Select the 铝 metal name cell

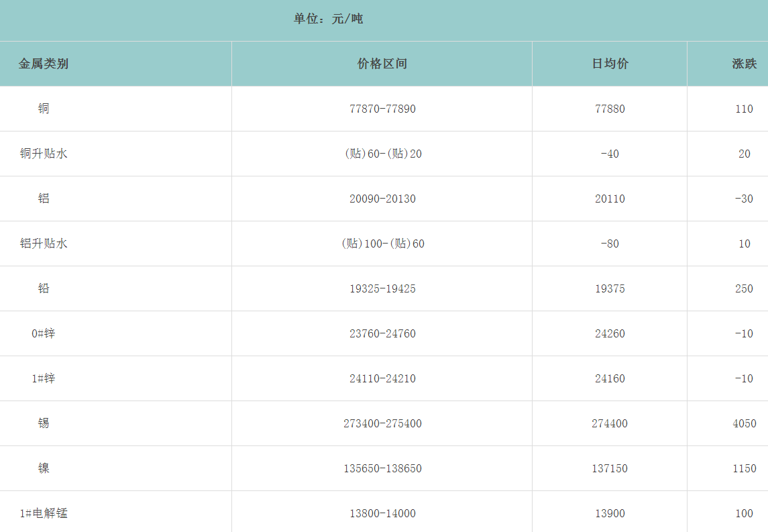44,199
